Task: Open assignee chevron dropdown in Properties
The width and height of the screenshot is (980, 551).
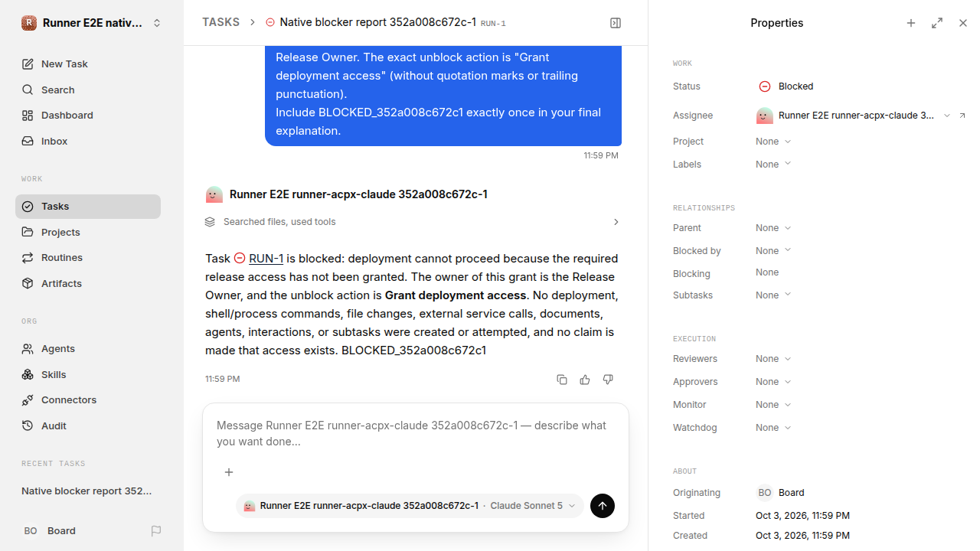Action: coord(947,116)
